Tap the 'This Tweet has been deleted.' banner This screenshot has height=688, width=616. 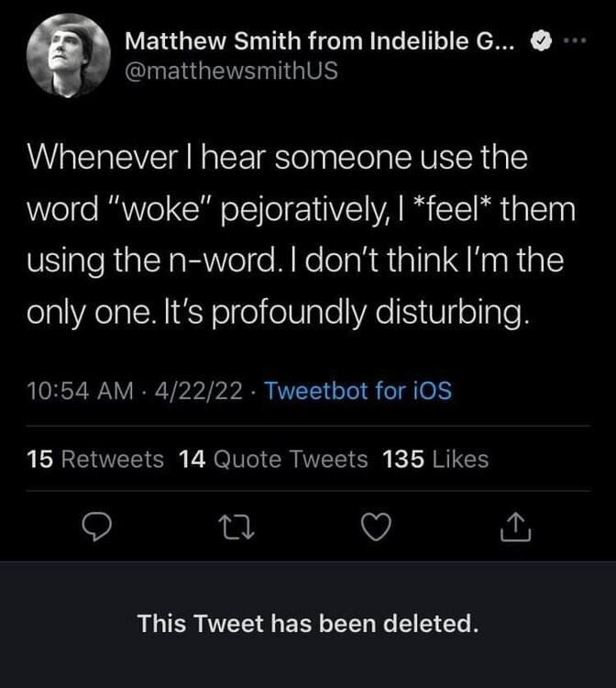click(x=308, y=625)
